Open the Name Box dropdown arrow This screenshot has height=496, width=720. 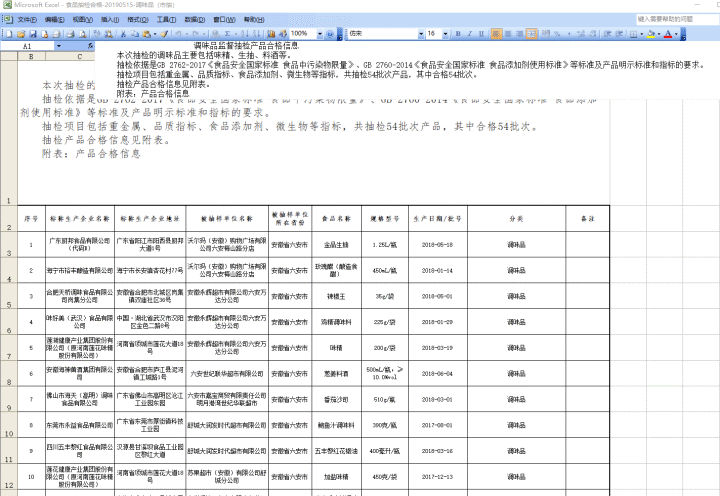coord(58,46)
